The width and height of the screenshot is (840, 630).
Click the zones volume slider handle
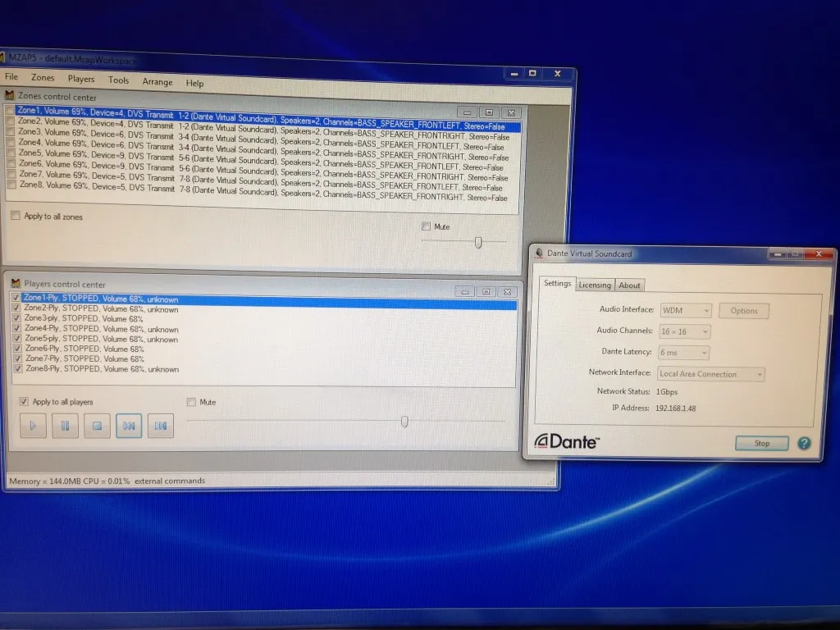(478, 243)
